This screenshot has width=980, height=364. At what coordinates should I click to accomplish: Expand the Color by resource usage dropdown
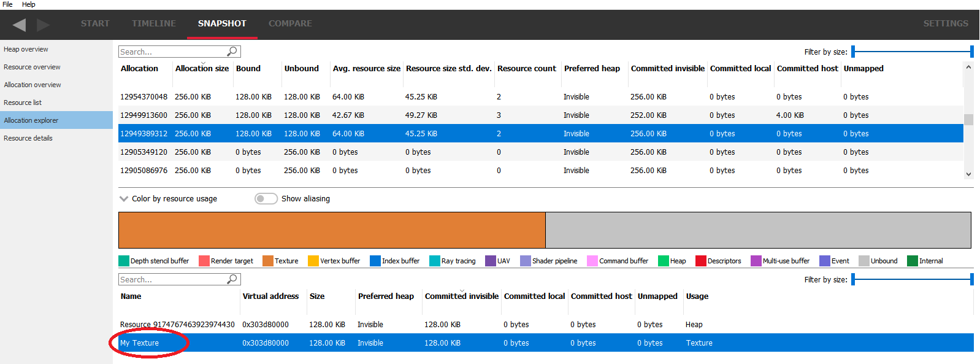(x=124, y=198)
